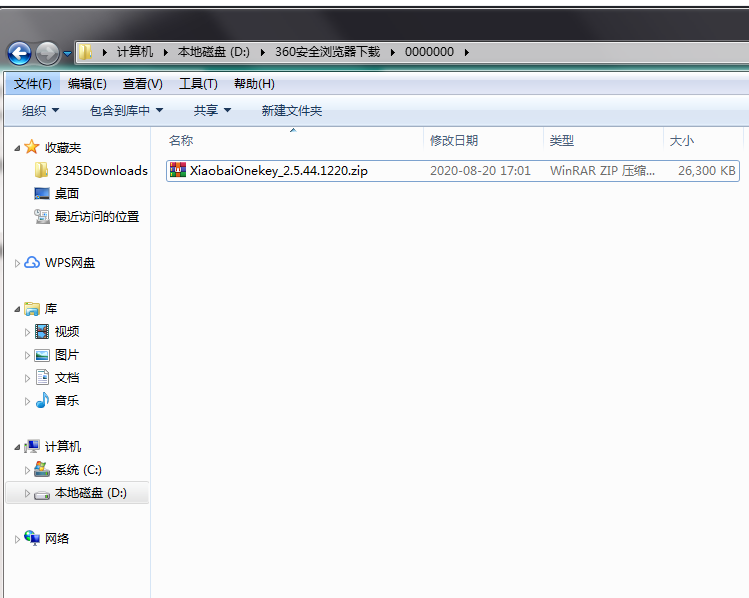Click the 计算机 computer icon in tree
The height and width of the screenshot is (598, 749).
pos(32,447)
